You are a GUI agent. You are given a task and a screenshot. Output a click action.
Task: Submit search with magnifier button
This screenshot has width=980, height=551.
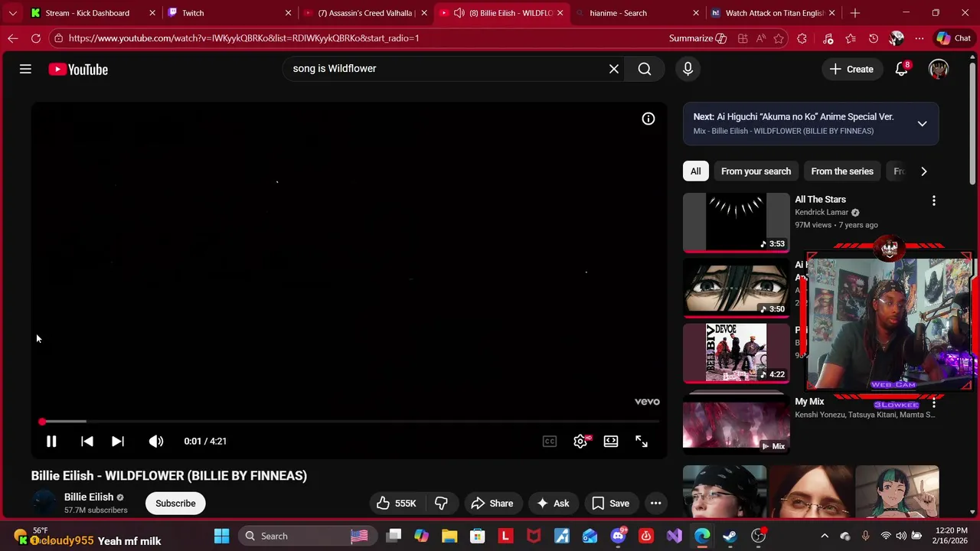[645, 69]
